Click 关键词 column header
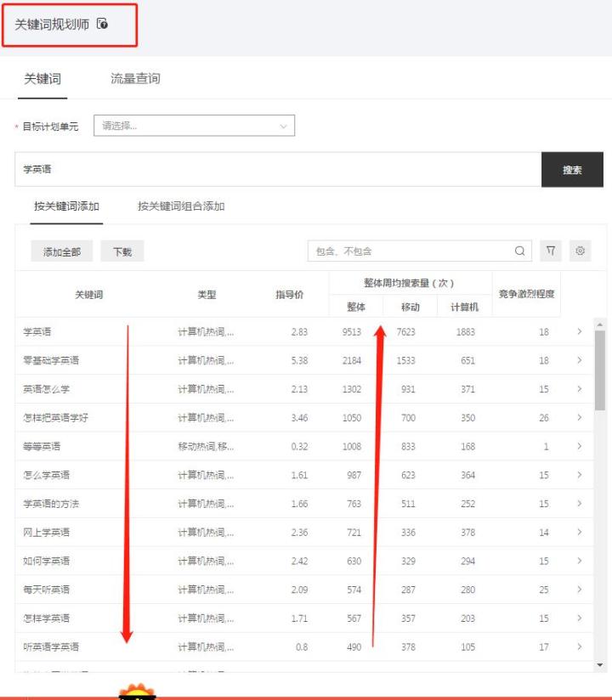The height and width of the screenshot is (700, 612). click(89, 295)
